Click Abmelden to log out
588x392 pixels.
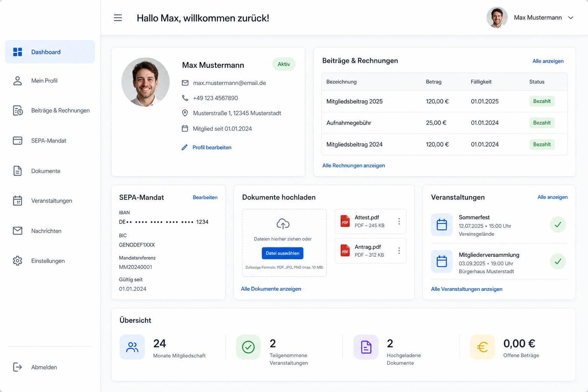[50, 367]
